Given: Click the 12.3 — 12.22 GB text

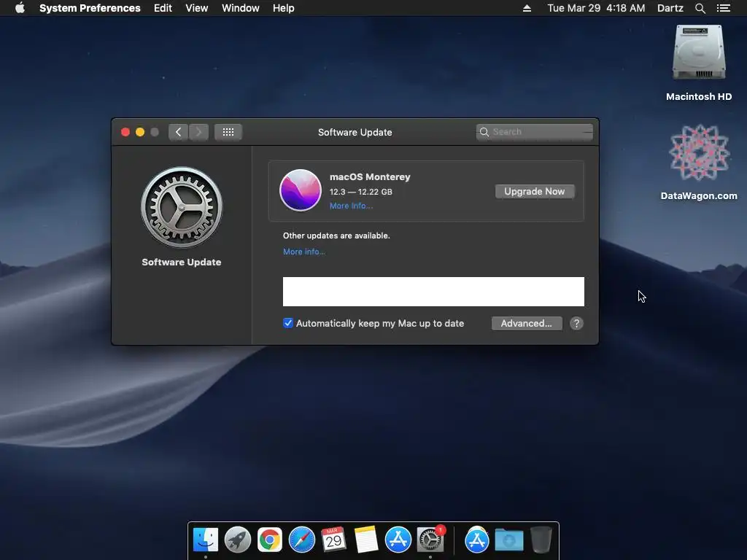Looking at the screenshot, I should 360,192.
